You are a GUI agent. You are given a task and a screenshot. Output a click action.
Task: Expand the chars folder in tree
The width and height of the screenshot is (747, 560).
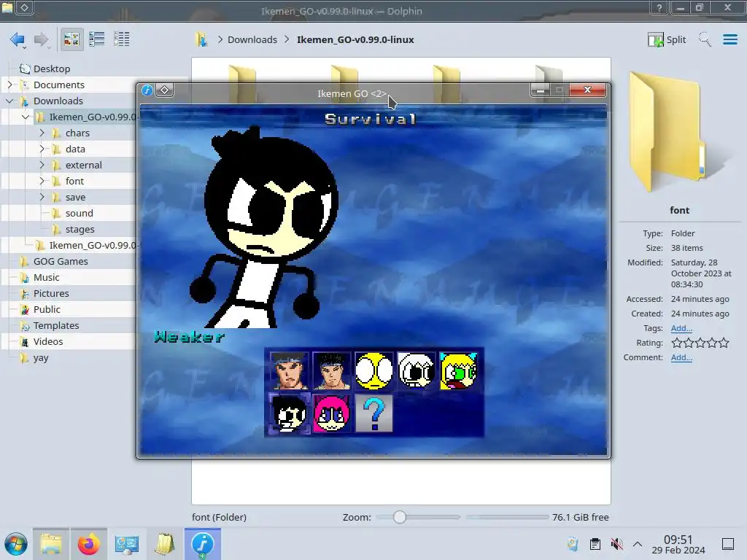pos(42,133)
